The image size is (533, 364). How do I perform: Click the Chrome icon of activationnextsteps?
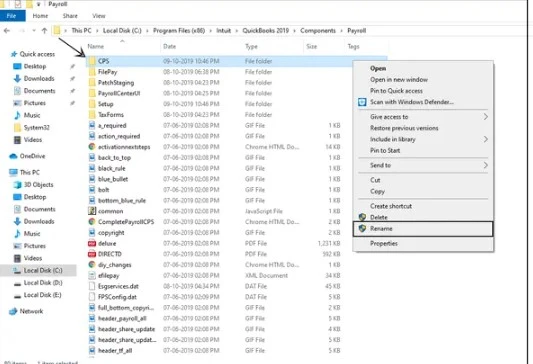click(92, 147)
